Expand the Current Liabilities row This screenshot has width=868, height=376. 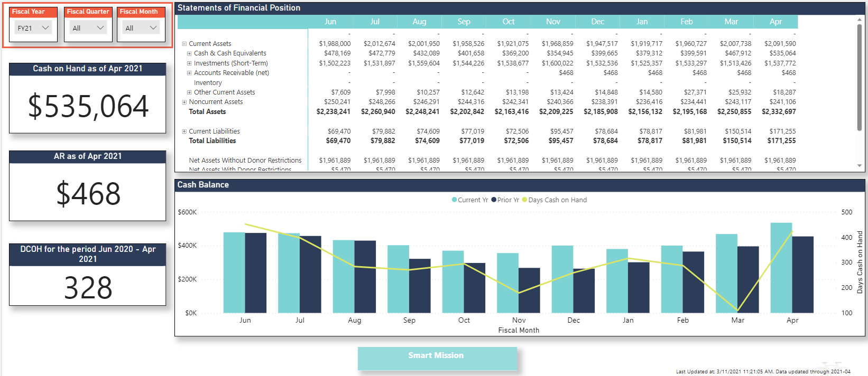[x=184, y=131]
